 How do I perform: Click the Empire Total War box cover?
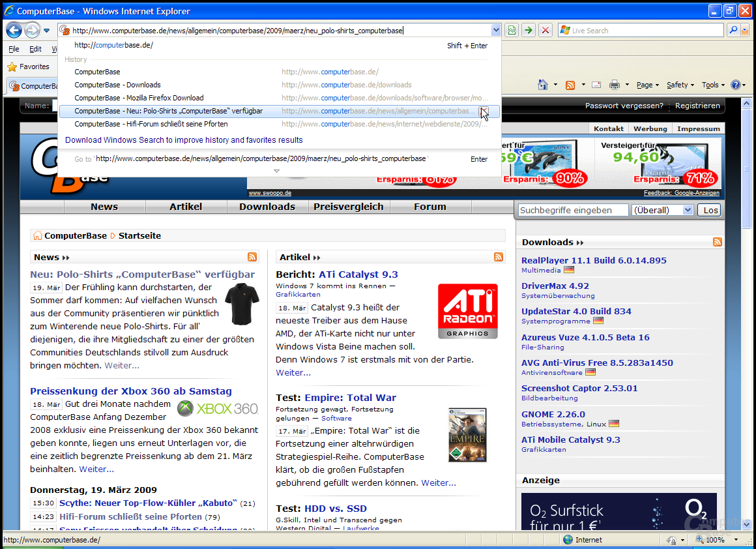[x=467, y=435]
